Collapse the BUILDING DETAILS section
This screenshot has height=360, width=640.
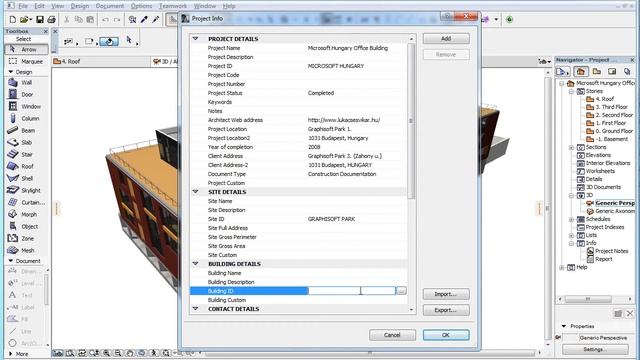196,264
